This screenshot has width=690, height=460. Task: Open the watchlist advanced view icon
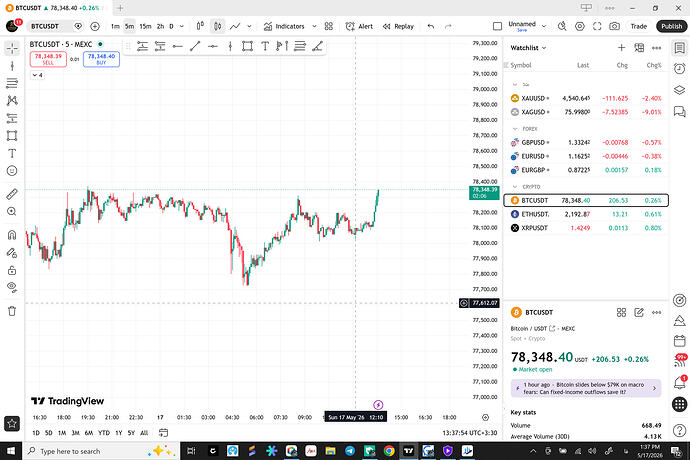pyautogui.click(x=639, y=48)
